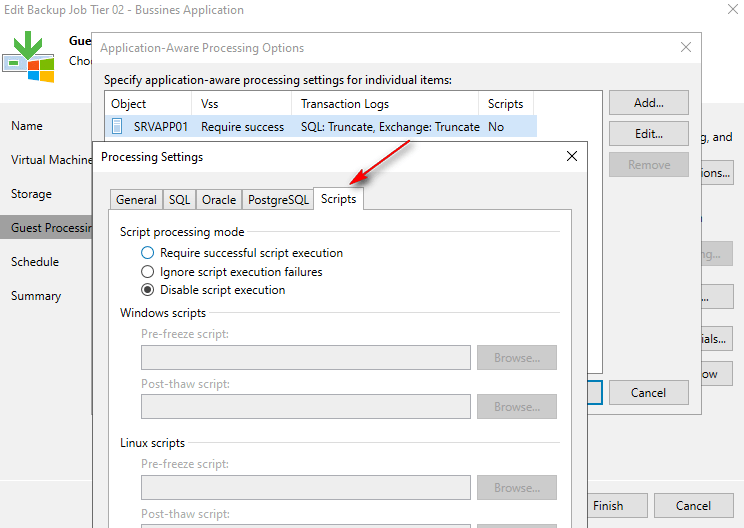Click the SRVAPP01 server icon in list

coord(118,127)
